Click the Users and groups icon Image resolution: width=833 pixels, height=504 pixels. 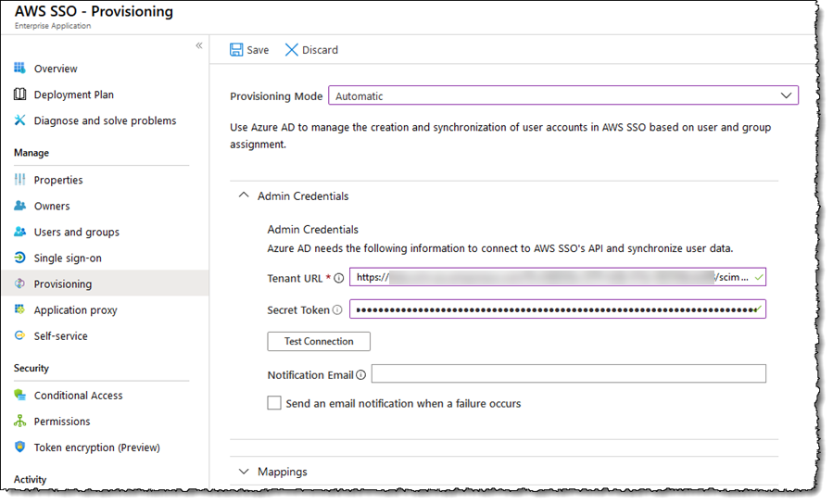(19, 232)
